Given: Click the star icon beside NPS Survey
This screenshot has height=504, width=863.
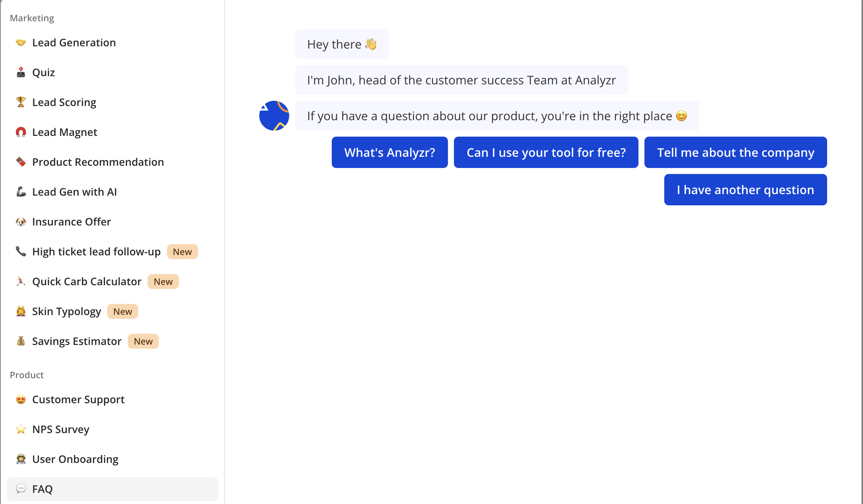Looking at the screenshot, I should pos(21,429).
